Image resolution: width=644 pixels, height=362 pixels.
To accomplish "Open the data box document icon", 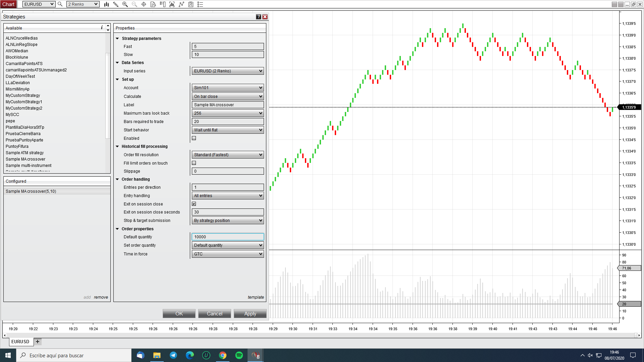I will point(153,4).
